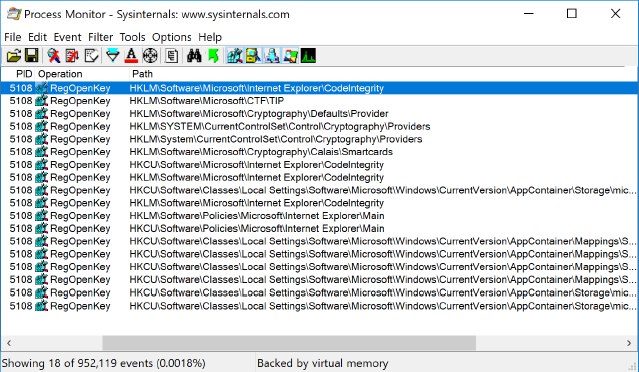Image resolution: width=639 pixels, height=372 pixels.
Task: Open the Tools menu
Action: pos(132,37)
